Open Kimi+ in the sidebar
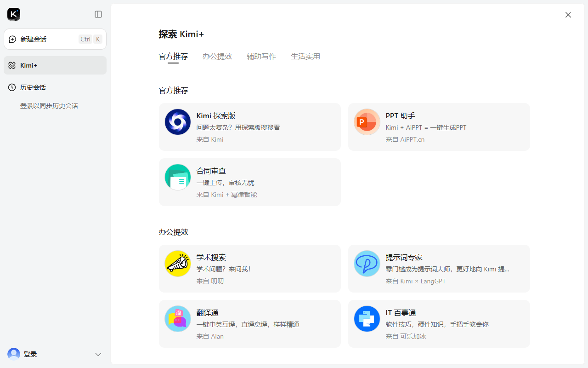This screenshot has width=588, height=368. (55, 65)
